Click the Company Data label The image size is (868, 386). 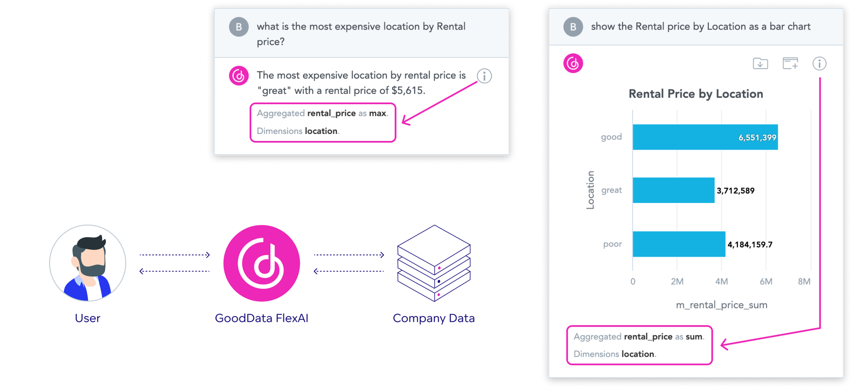[x=434, y=318]
